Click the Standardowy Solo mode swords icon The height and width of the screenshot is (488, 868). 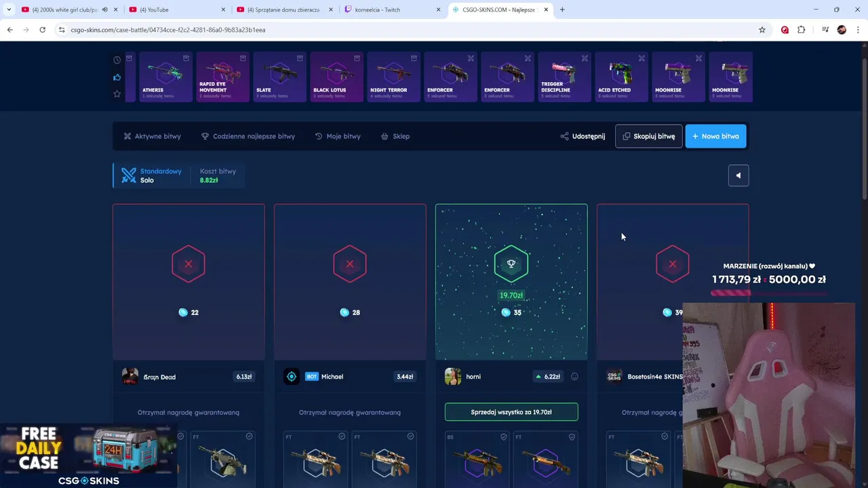click(129, 176)
